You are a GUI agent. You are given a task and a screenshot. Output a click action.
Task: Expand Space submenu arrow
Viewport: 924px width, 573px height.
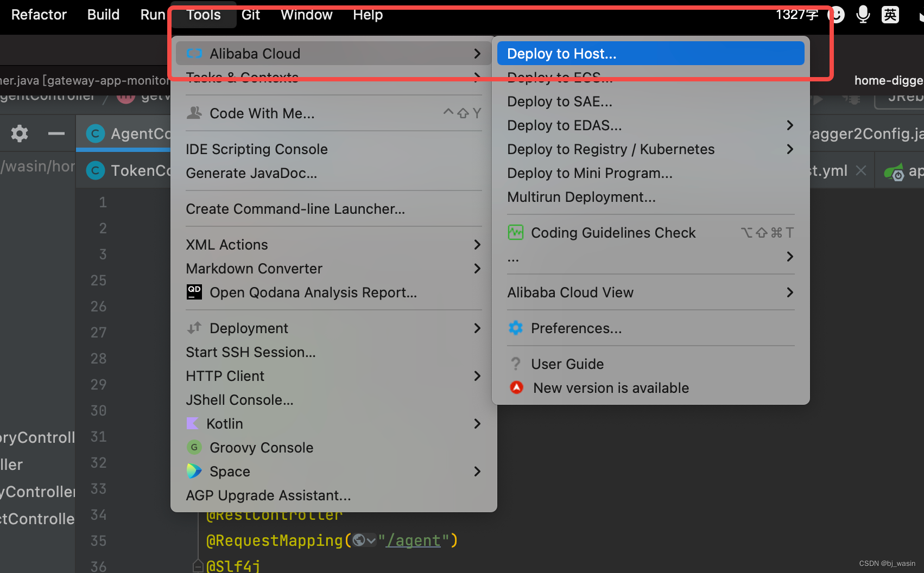coord(477,472)
